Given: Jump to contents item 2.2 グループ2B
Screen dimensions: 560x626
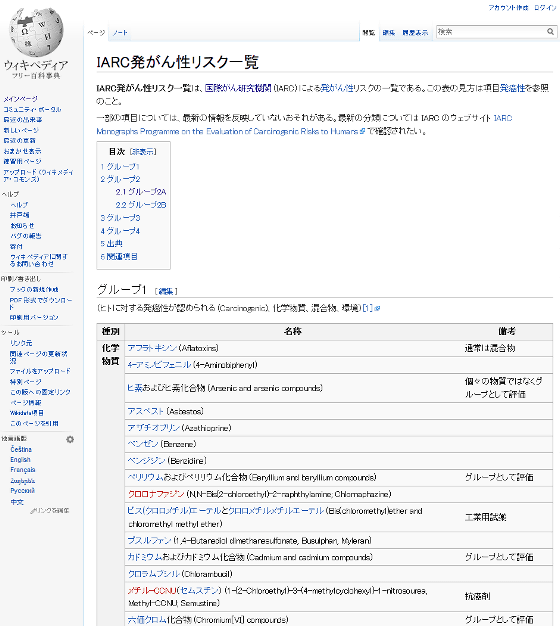Looking at the screenshot, I should coord(141,205).
